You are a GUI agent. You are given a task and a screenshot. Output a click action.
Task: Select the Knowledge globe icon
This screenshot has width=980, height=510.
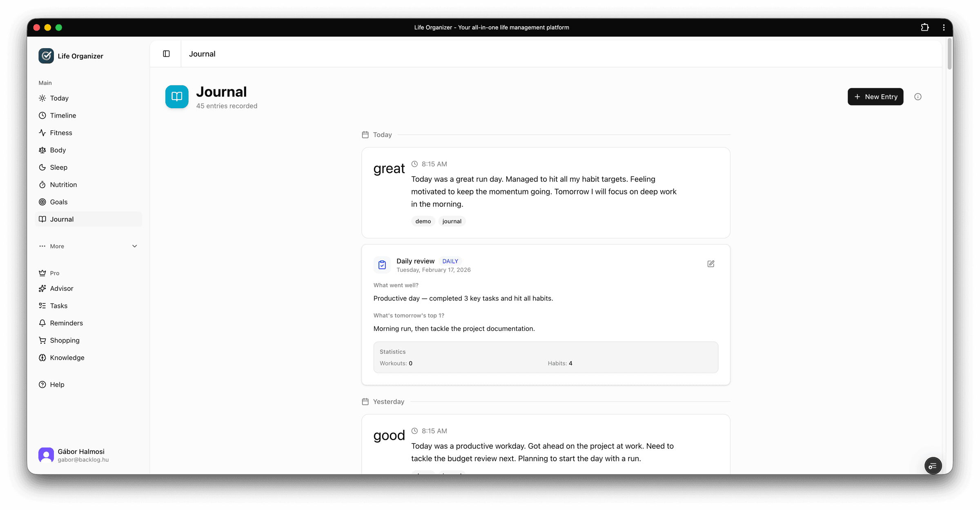click(42, 357)
